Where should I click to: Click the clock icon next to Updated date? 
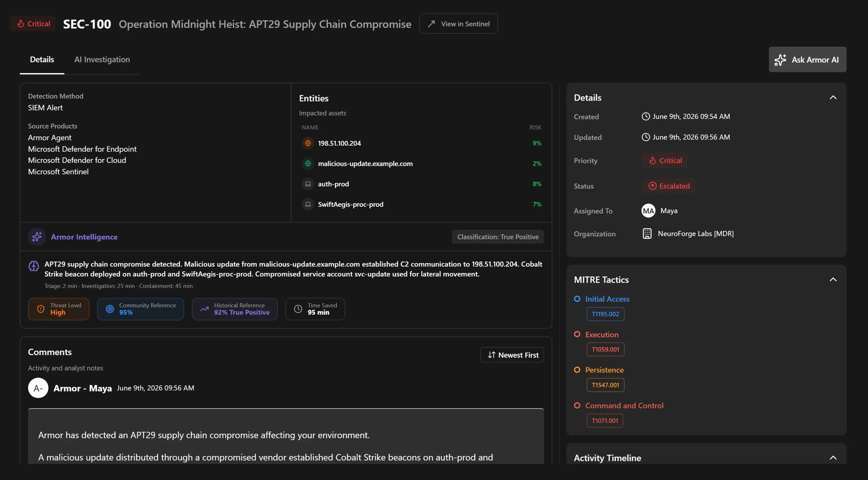click(x=645, y=137)
